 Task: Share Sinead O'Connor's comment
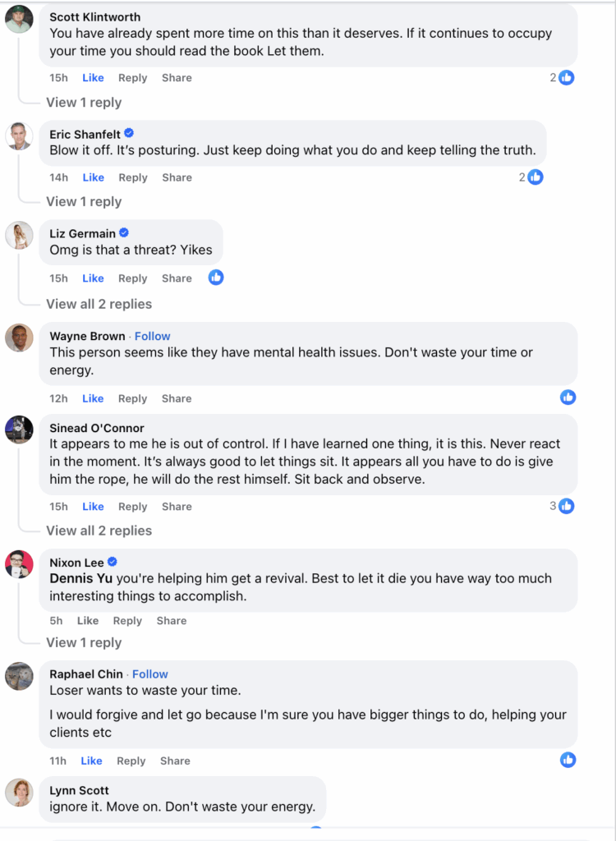tap(177, 507)
